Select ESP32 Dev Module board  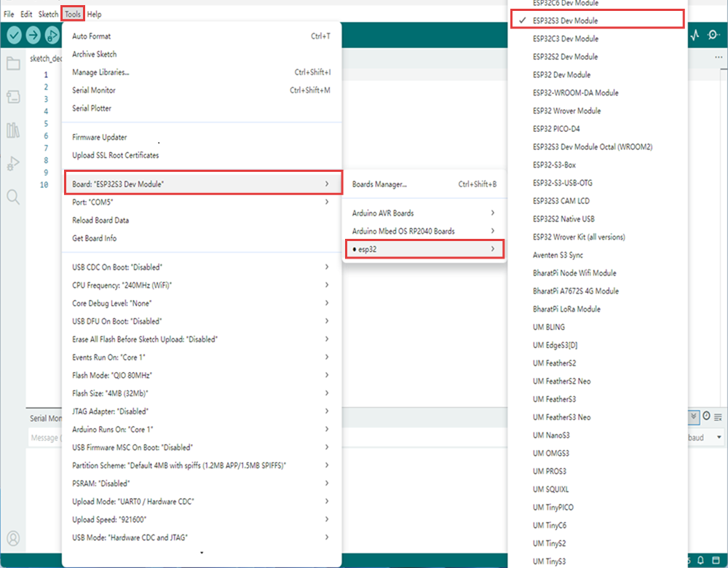[598, 75]
